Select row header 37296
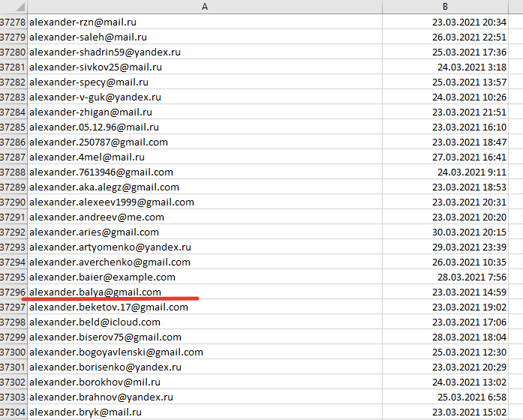This screenshot has width=523, height=420. coord(14,292)
